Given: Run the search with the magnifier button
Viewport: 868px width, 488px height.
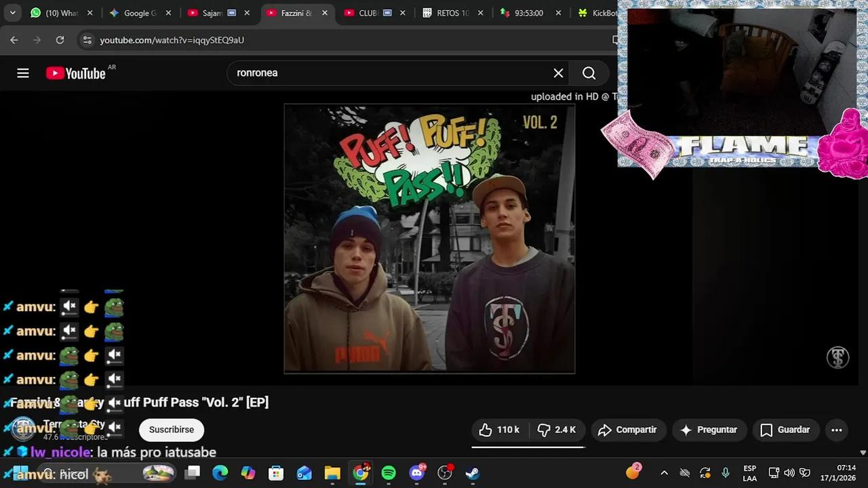Looking at the screenshot, I should click(x=589, y=73).
